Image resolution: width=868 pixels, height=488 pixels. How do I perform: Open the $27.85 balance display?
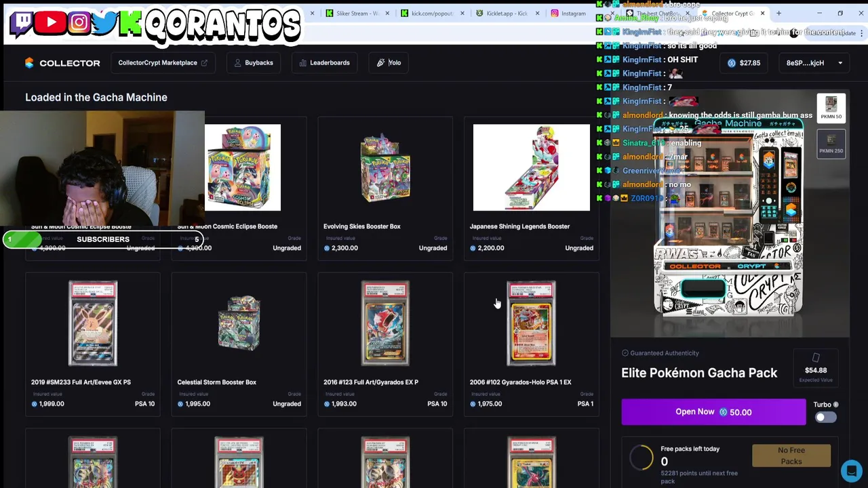coord(744,63)
